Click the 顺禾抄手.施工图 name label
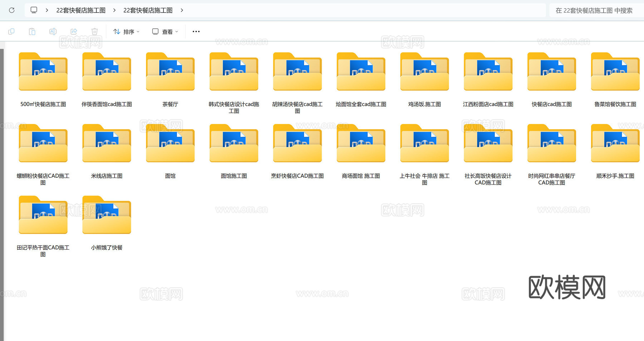The image size is (644, 341). pyautogui.click(x=615, y=176)
